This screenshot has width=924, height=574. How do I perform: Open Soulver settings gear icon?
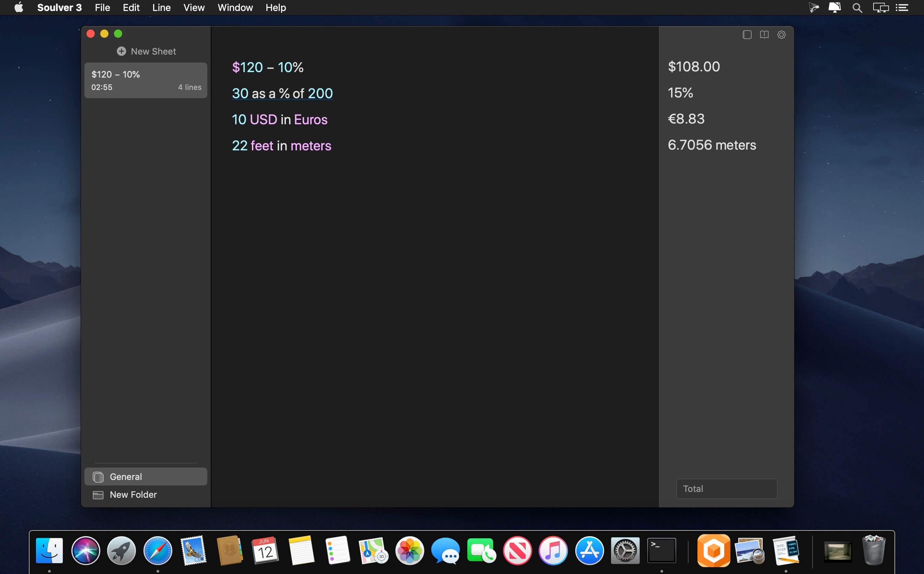click(781, 35)
